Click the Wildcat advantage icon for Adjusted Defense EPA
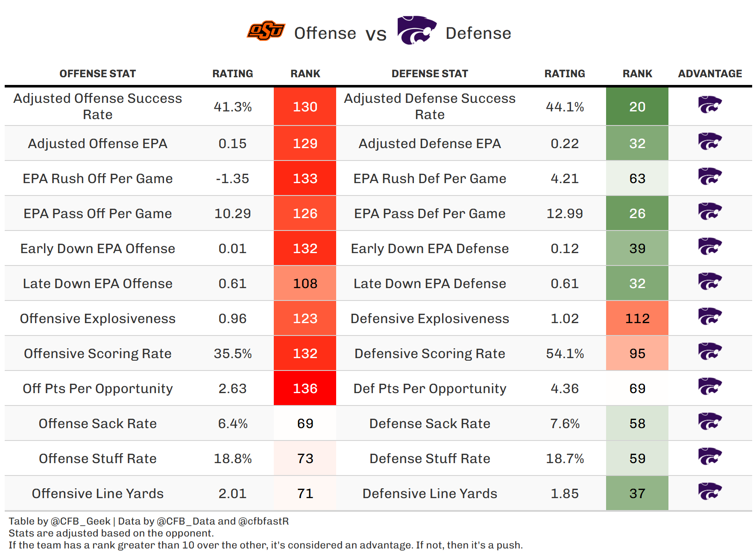 coord(710,142)
